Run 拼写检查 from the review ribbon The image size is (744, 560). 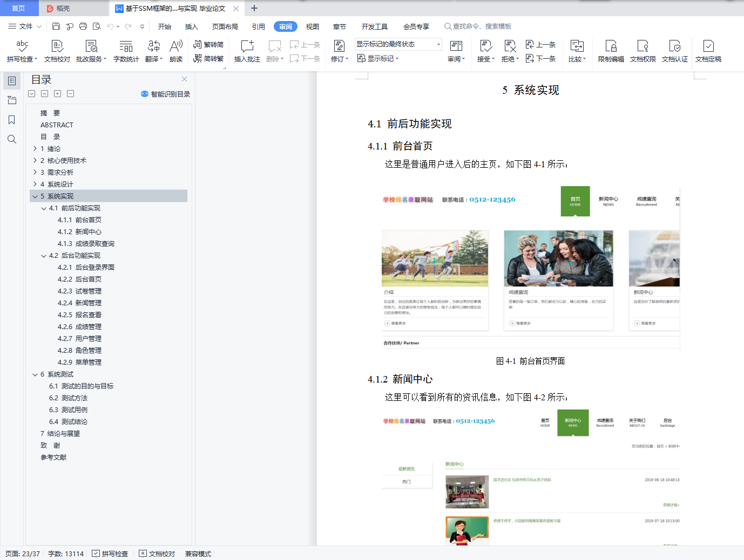click(x=22, y=51)
